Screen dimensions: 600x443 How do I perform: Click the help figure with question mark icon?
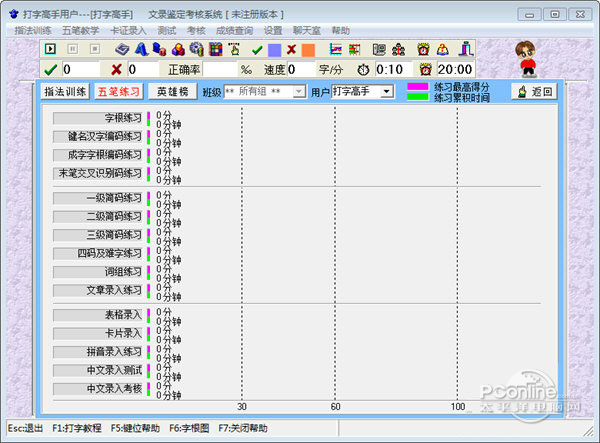pyautogui.click(x=443, y=49)
